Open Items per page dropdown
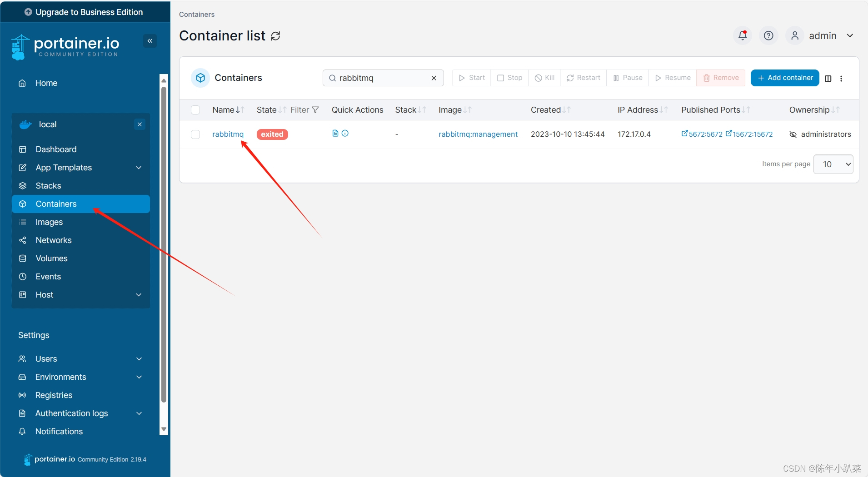Viewport: 868px width, 477px height. [x=833, y=164]
